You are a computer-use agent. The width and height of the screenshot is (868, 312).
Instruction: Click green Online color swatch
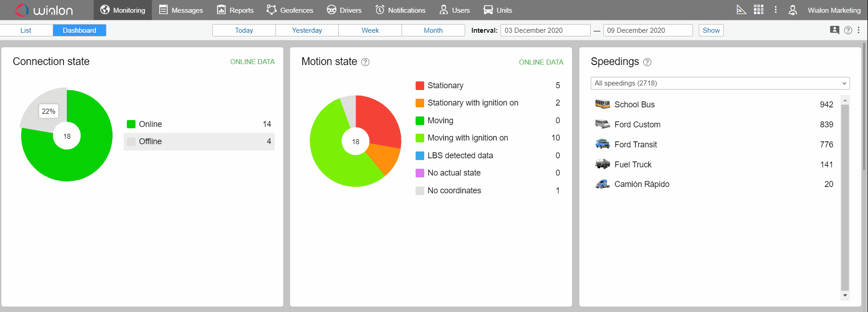[x=131, y=124]
